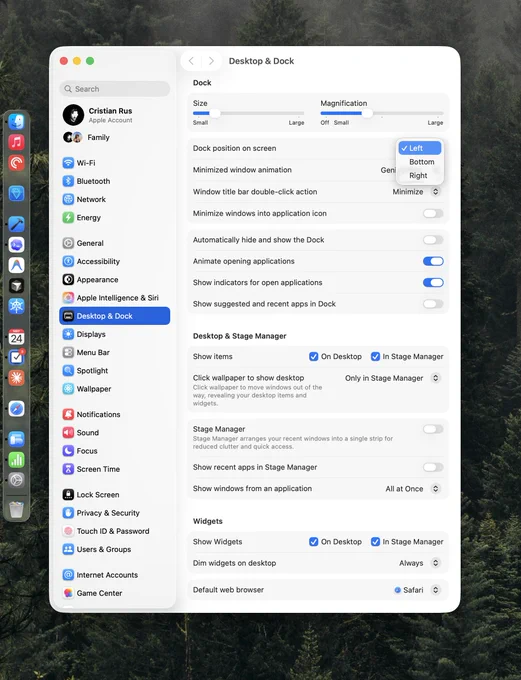Open Privacy & Security settings
This screenshot has height=680, width=521.
(115, 513)
